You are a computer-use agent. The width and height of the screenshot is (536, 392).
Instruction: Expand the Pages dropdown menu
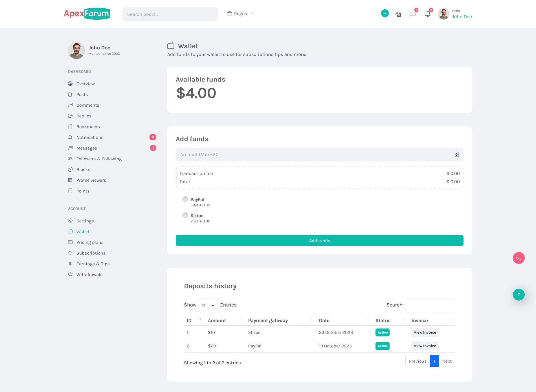click(x=240, y=14)
